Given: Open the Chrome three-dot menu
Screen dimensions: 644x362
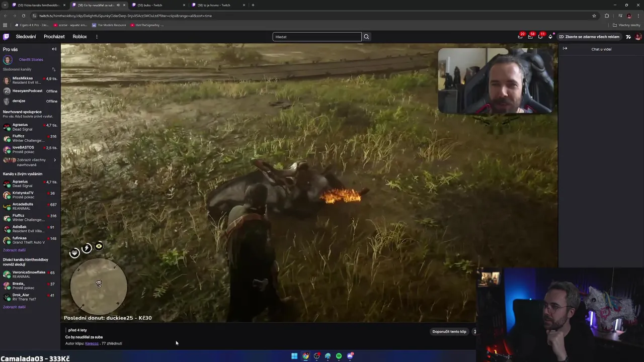Looking at the screenshot, I should click(x=638, y=16).
